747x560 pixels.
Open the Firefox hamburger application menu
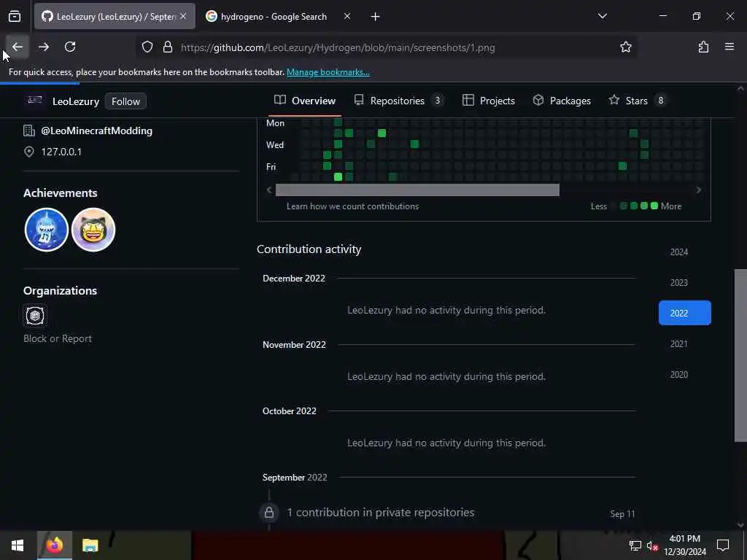[729, 47]
